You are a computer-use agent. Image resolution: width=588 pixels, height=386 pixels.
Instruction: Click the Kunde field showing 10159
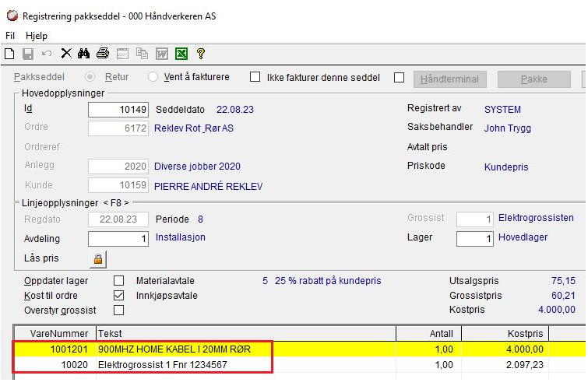tap(118, 185)
